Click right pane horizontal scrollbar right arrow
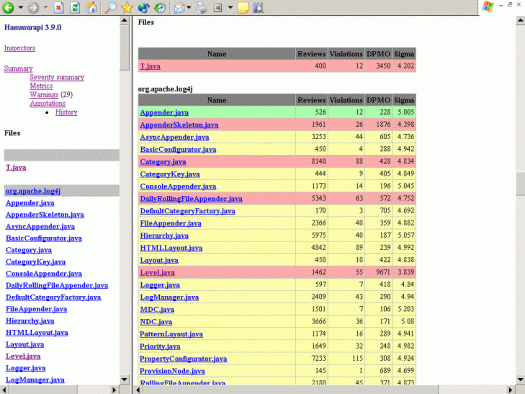 [x=511, y=390]
